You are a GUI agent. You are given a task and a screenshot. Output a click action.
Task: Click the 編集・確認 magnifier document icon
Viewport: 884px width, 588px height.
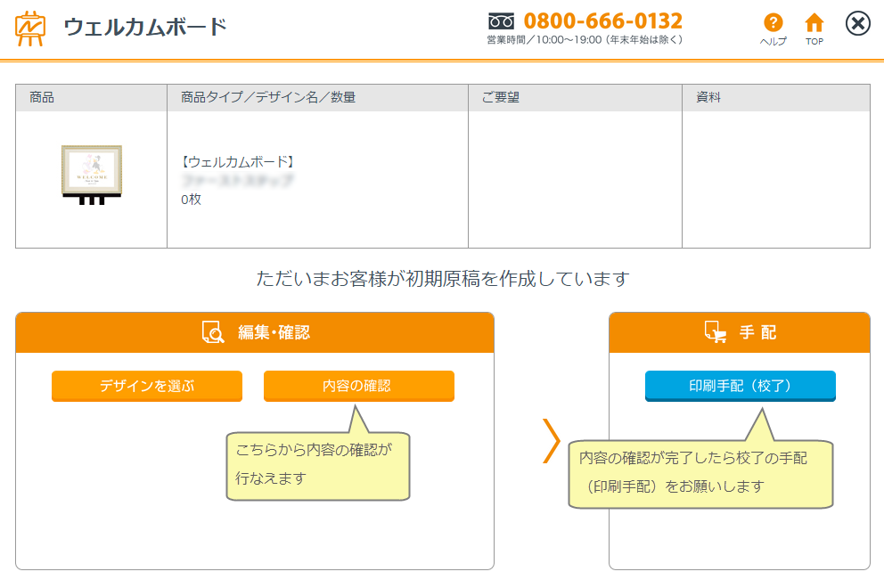(x=214, y=333)
